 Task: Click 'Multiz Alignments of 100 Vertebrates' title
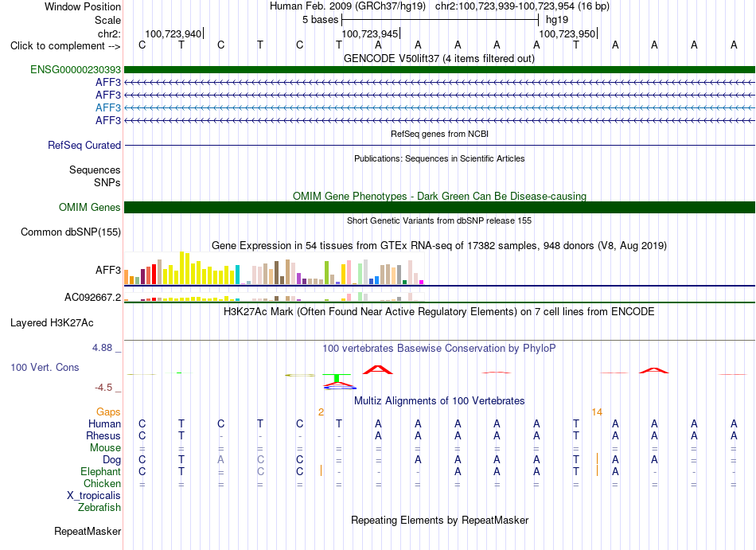(439, 400)
